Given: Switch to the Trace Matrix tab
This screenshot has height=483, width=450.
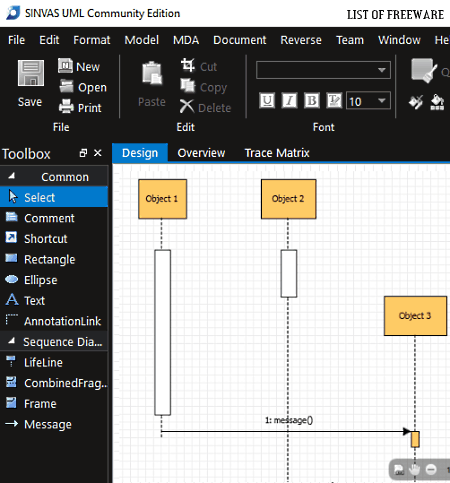Looking at the screenshot, I should pyautogui.click(x=277, y=153).
